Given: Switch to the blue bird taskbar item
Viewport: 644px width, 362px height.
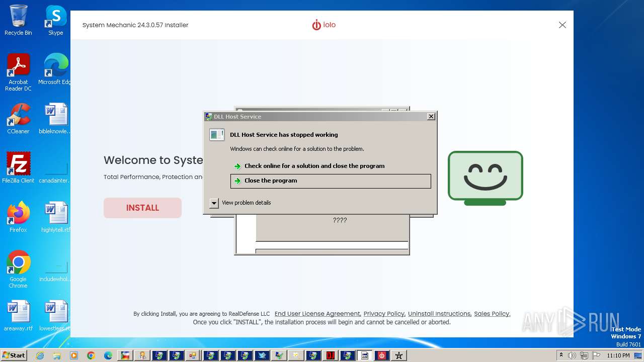Looking at the screenshot, I should [x=262, y=355].
